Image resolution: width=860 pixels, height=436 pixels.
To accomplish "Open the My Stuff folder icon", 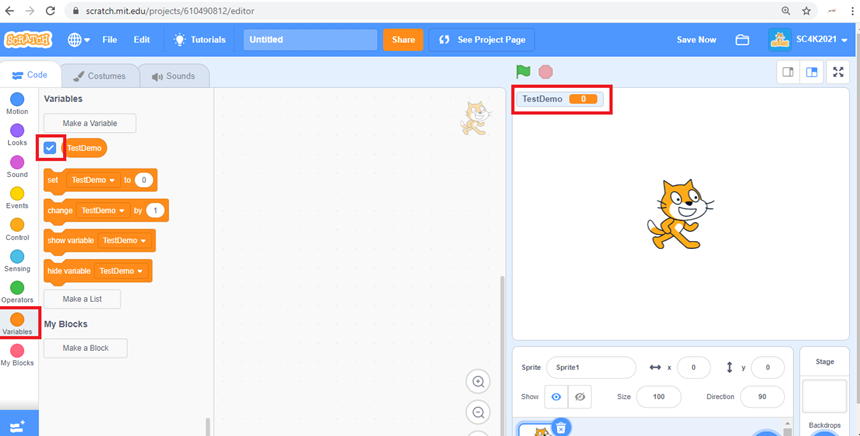I will click(x=742, y=39).
